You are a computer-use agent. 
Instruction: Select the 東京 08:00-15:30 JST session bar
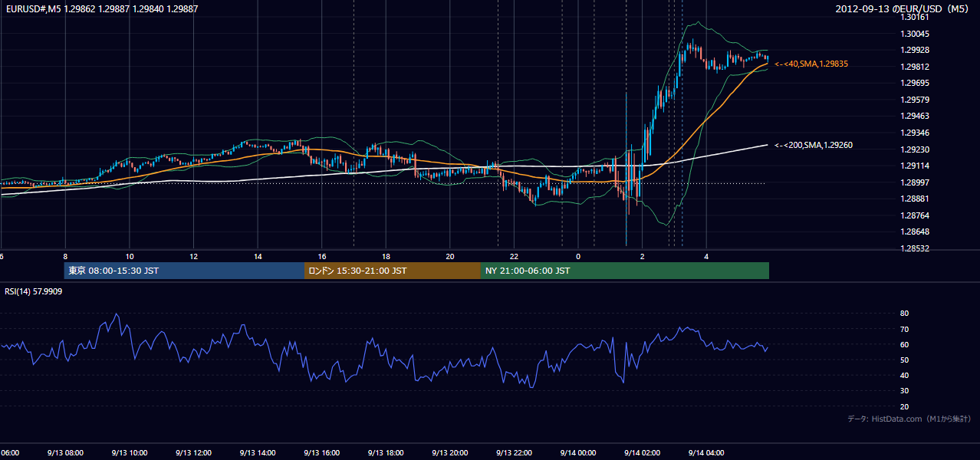(184, 271)
